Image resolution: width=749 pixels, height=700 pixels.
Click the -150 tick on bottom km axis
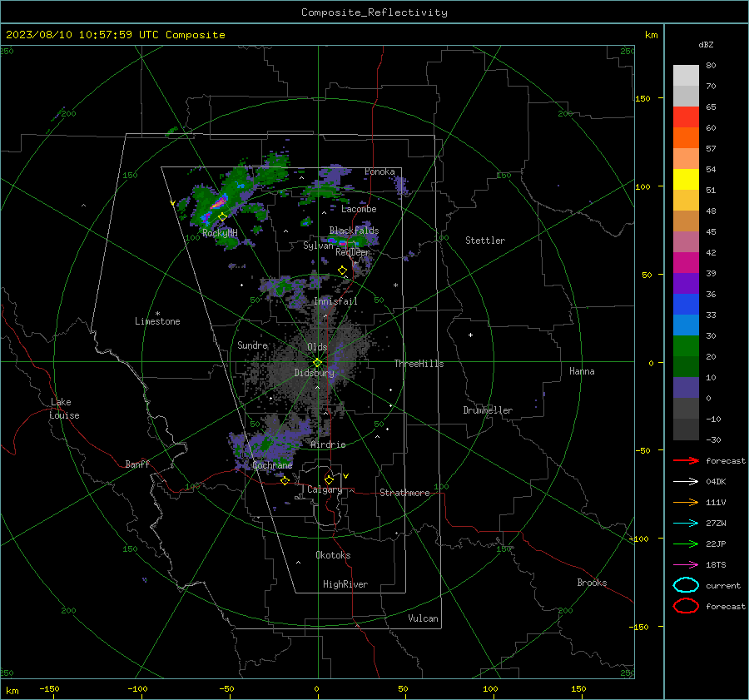(x=49, y=689)
